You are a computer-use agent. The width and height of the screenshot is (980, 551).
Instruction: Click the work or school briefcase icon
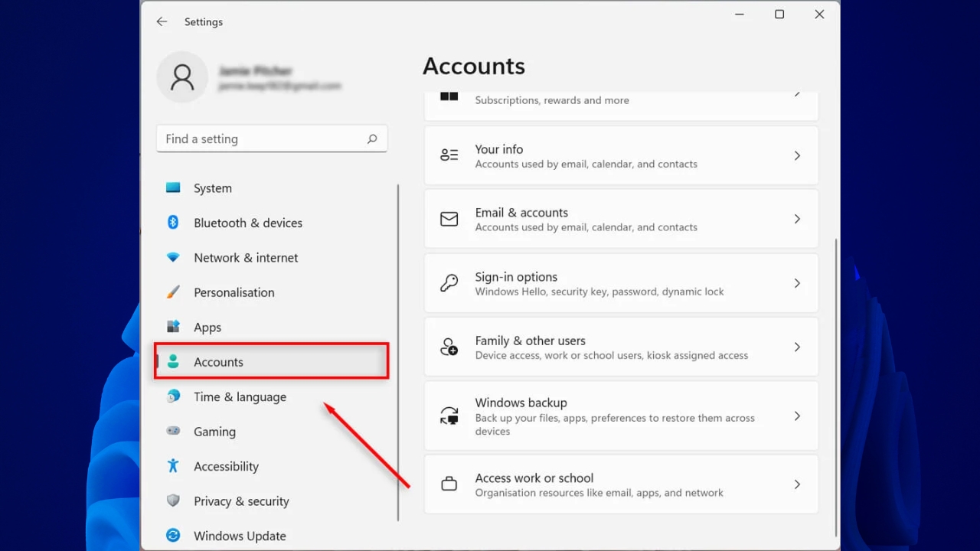tap(449, 484)
